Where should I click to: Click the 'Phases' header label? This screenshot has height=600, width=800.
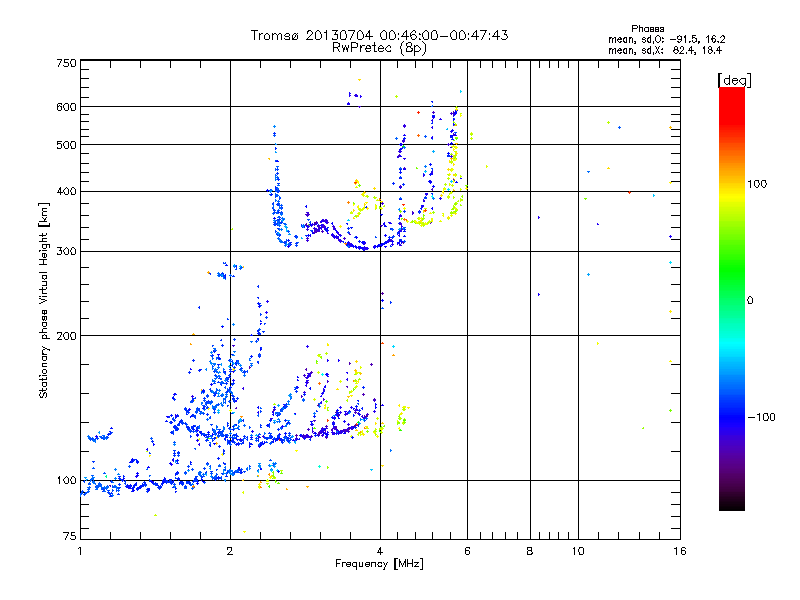[x=647, y=29]
